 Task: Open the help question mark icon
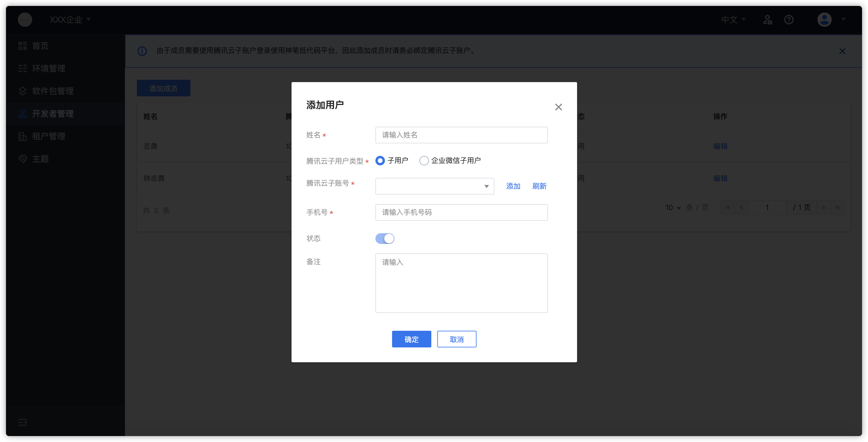[789, 20]
